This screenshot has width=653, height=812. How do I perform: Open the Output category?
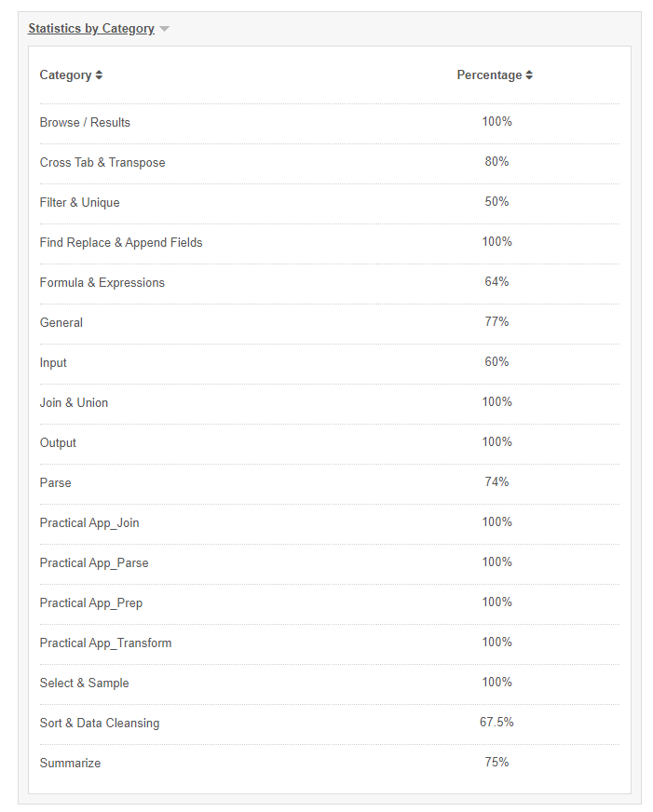(58, 442)
